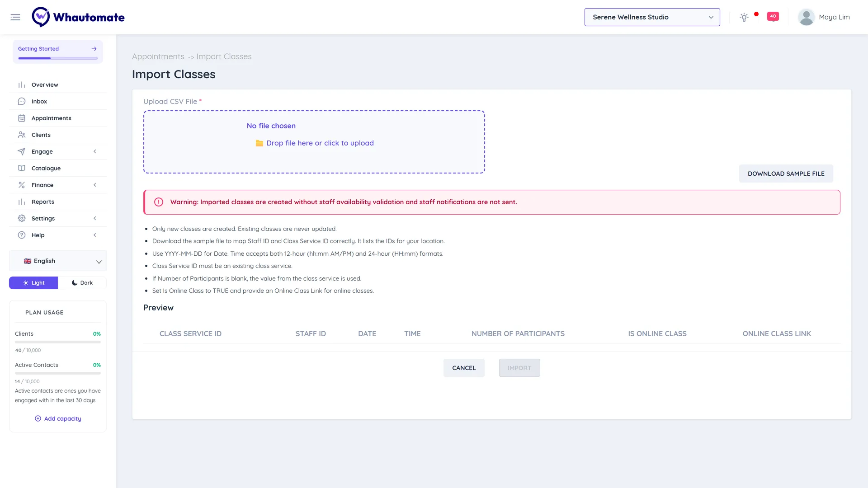Expand the Help submenu chevron
The width and height of the screenshot is (868, 488).
tap(95, 235)
